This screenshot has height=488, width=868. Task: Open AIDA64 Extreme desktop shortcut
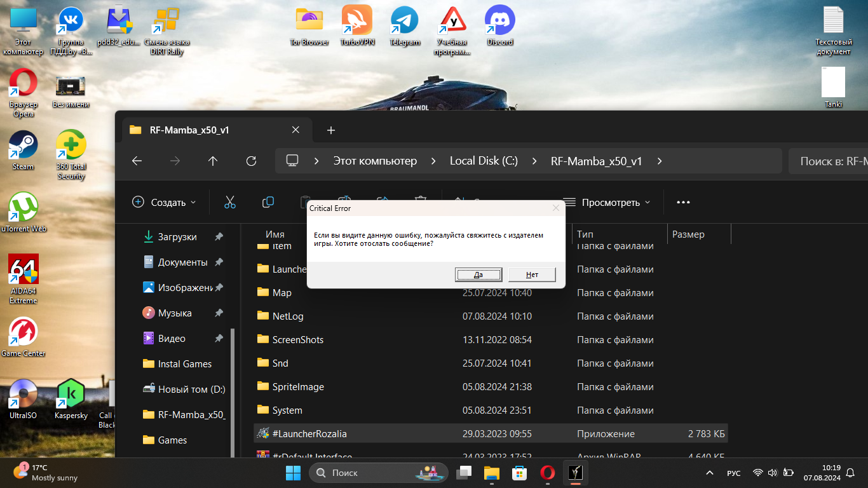(24, 279)
